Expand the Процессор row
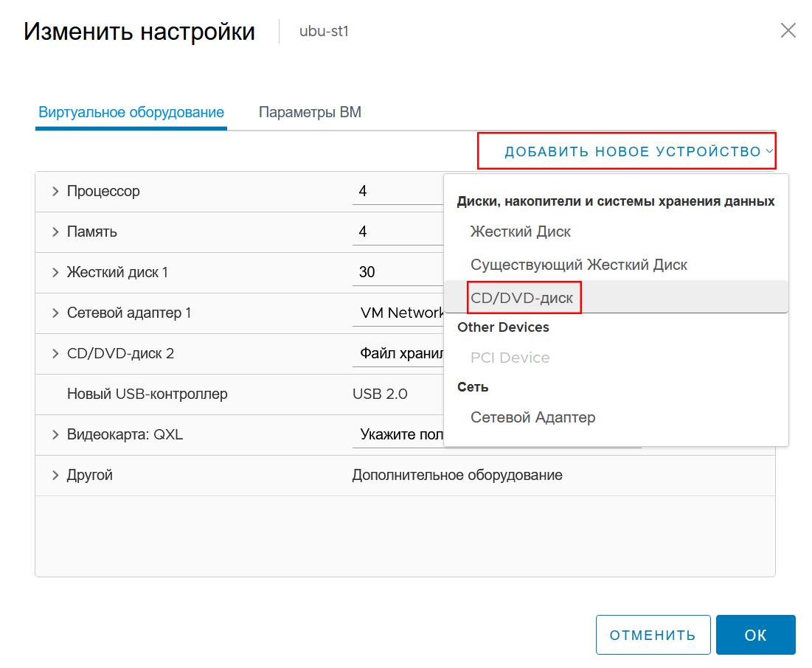Image resolution: width=812 pixels, height=668 pixels. coord(55,192)
